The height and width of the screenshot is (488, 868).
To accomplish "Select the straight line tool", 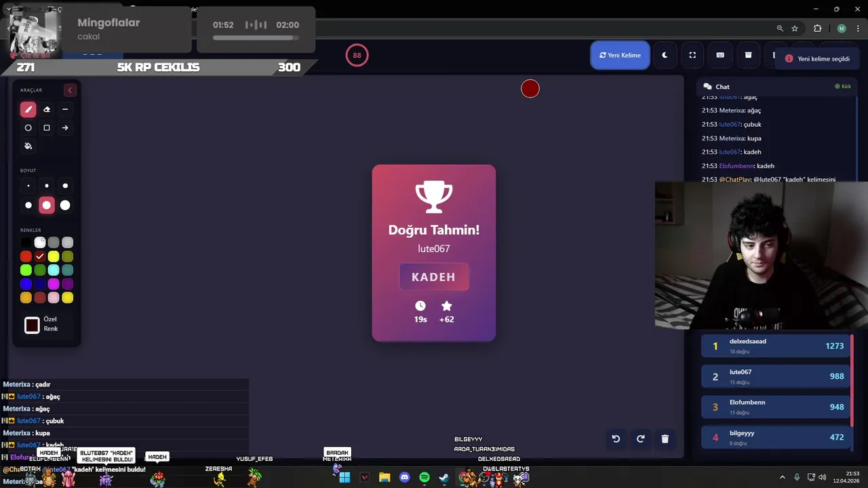I will (x=65, y=109).
